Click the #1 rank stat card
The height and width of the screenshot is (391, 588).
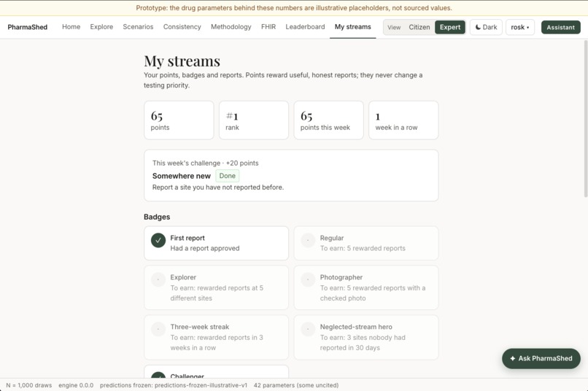(254, 120)
